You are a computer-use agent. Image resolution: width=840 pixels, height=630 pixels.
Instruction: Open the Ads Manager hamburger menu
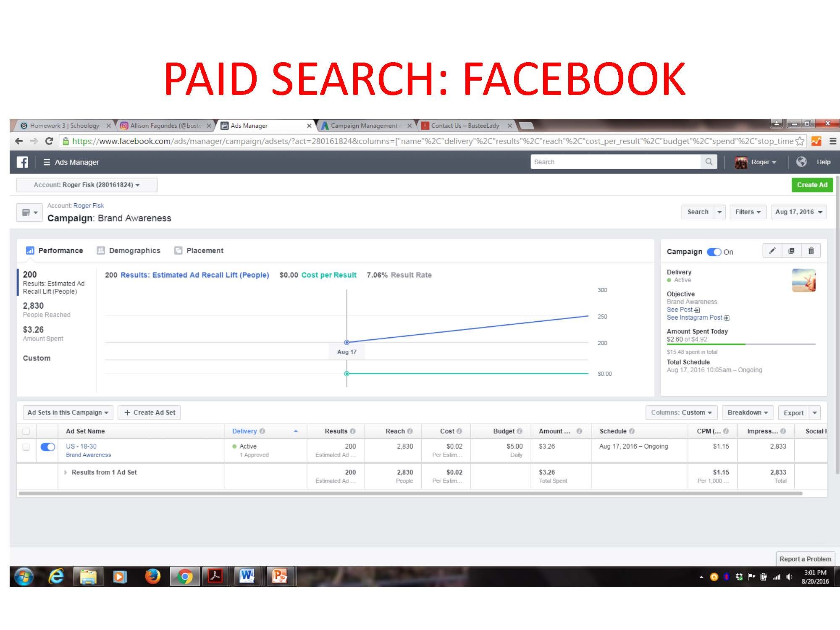[x=47, y=162]
